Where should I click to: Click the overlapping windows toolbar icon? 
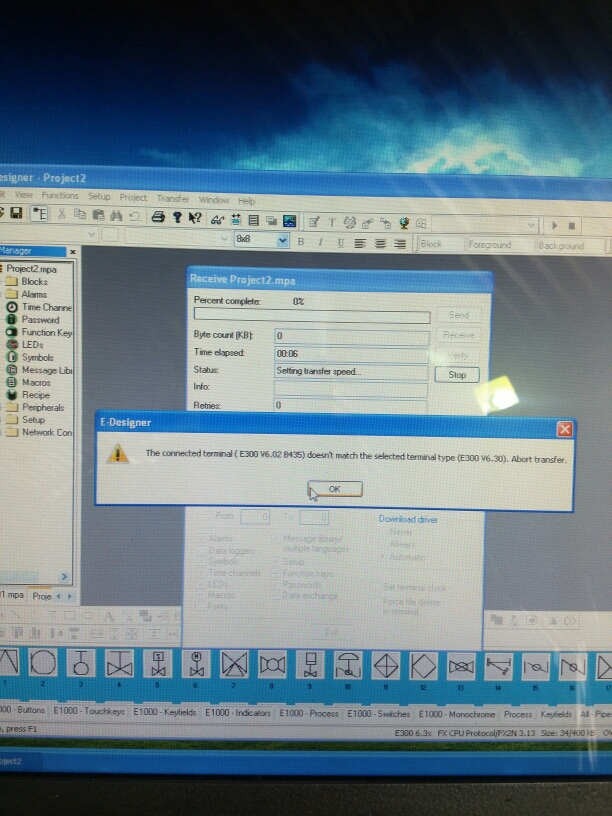[271, 220]
